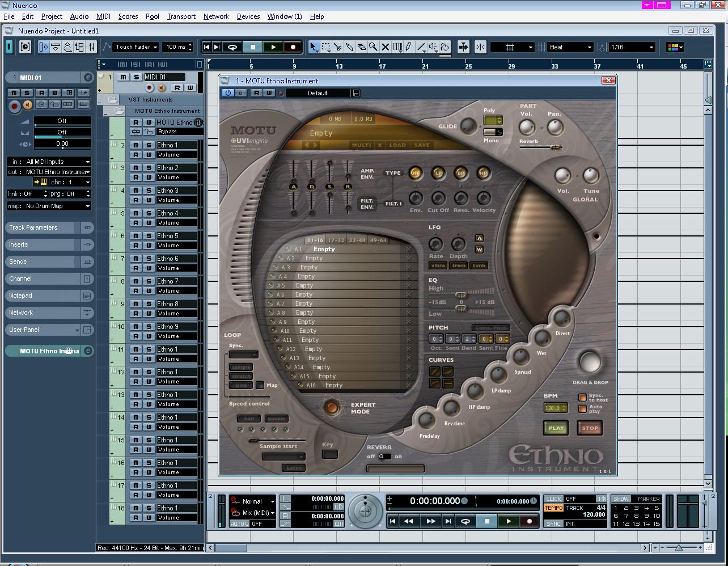This screenshot has width=728, height=566.
Task: Switch to parts 17-32 tab
Action: (x=336, y=240)
